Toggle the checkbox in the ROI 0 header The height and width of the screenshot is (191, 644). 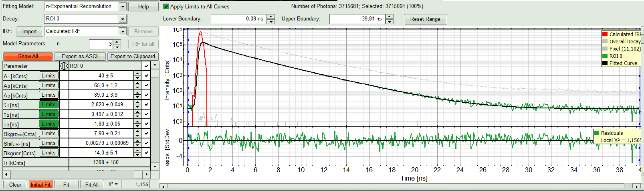[147, 66]
